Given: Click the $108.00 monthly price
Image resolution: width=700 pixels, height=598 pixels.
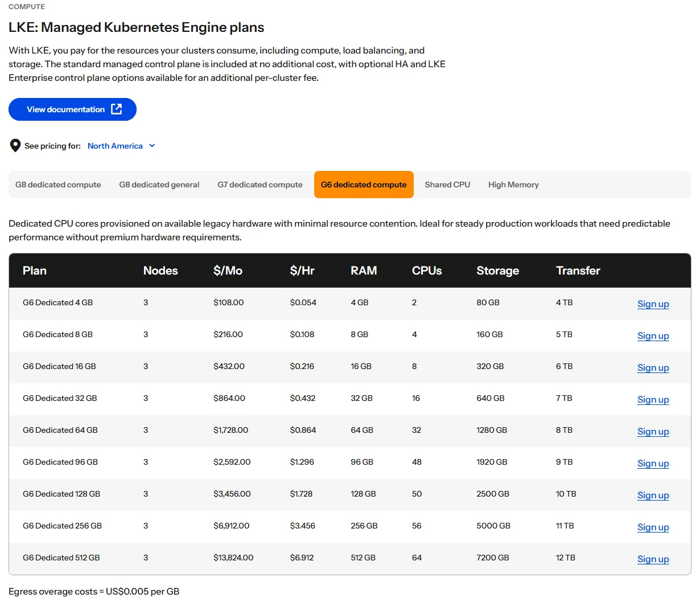Looking at the screenshot, I should (228, 302).
